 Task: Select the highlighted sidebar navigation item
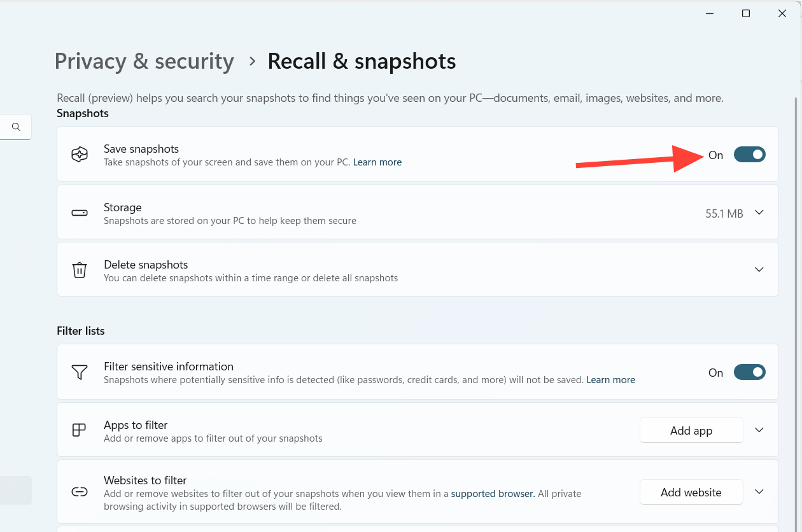tap(16, 490)
